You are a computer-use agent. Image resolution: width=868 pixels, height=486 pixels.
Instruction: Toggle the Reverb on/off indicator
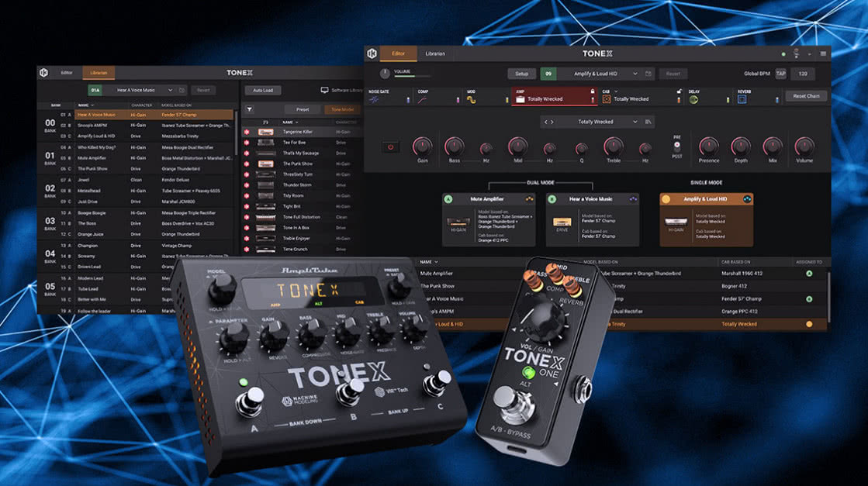pyautogui.click(x=776, y=100)
